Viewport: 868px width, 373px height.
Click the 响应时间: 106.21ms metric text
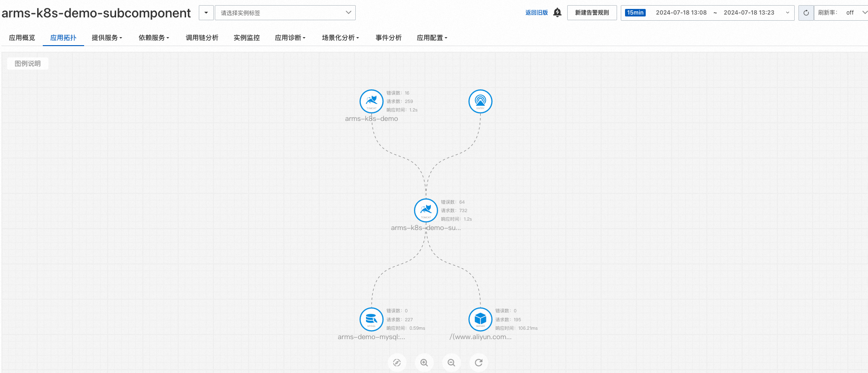pos(516,328)
